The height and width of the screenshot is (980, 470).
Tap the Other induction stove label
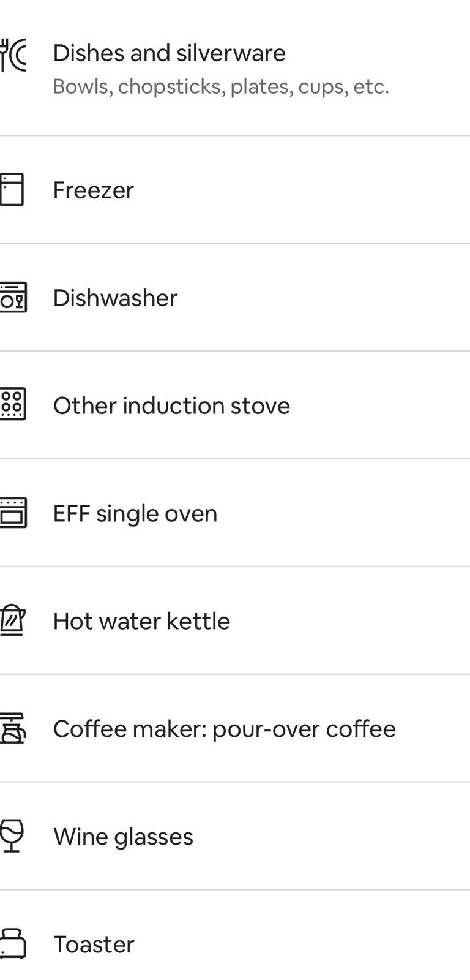[171, 405]
